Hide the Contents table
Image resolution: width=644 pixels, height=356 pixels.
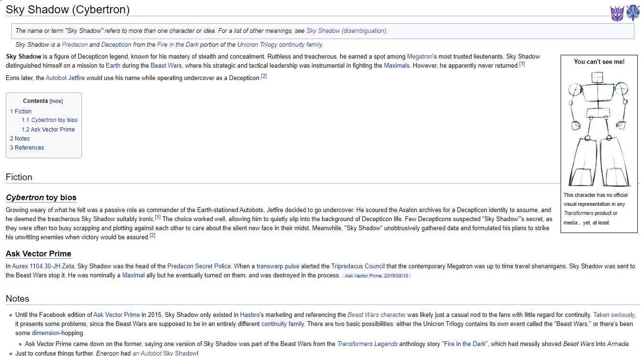[56, 101]
